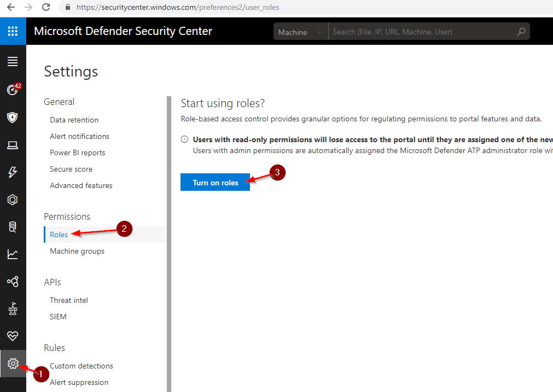Open Data retention settings
This screenshot has height=392, width=553.
tap(74, 120)
